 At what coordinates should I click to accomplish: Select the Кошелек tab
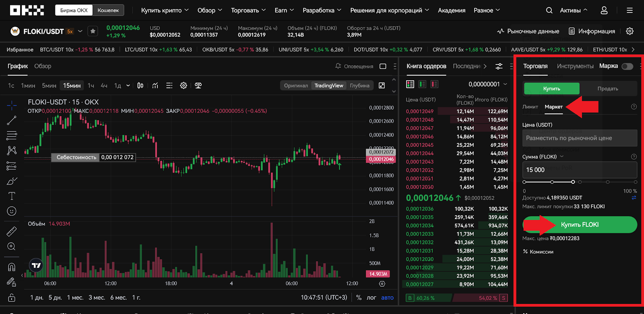tap(108, 10)
